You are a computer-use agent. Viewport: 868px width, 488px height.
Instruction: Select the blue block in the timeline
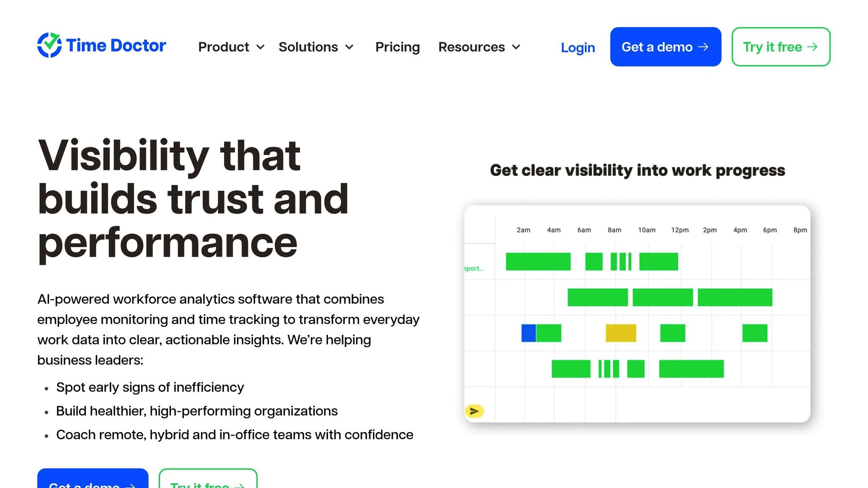(528, 333)
